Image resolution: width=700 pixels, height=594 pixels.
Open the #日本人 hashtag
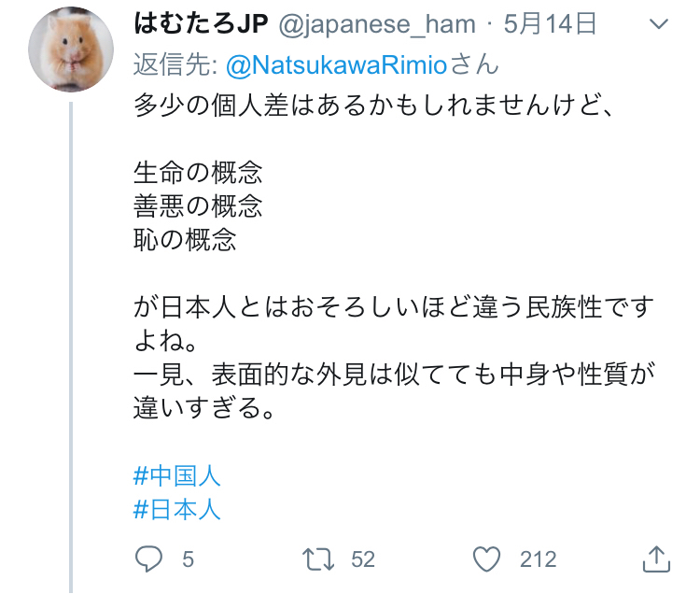click(177, 510)
